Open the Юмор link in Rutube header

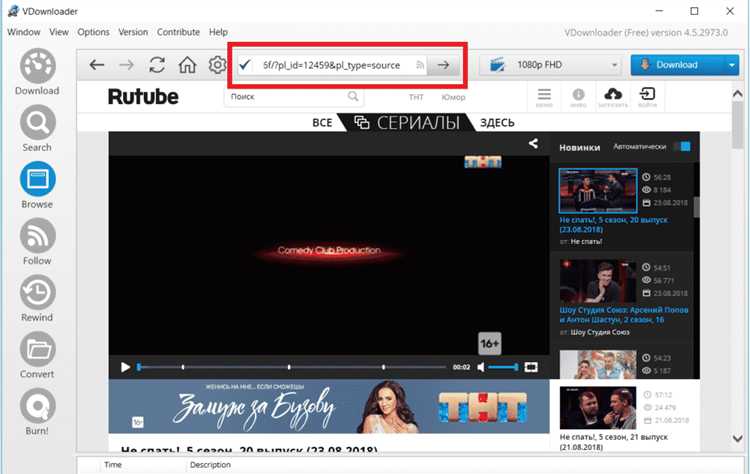point(453,97)
